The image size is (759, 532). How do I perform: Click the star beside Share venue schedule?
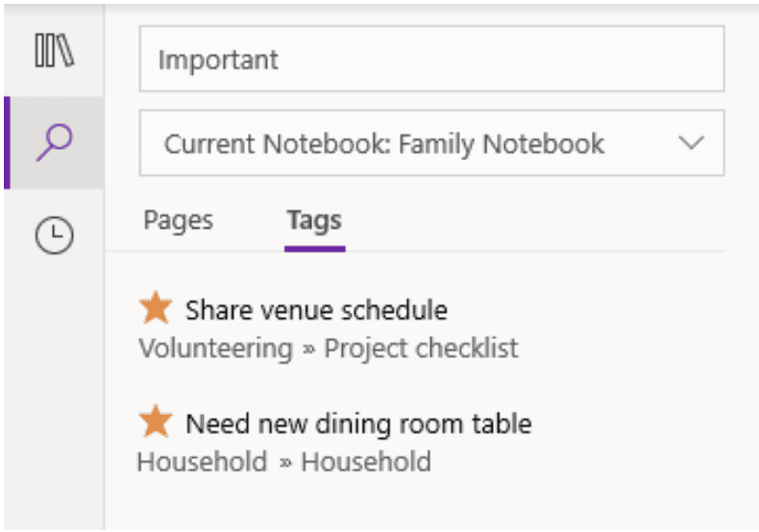point(156,308)
